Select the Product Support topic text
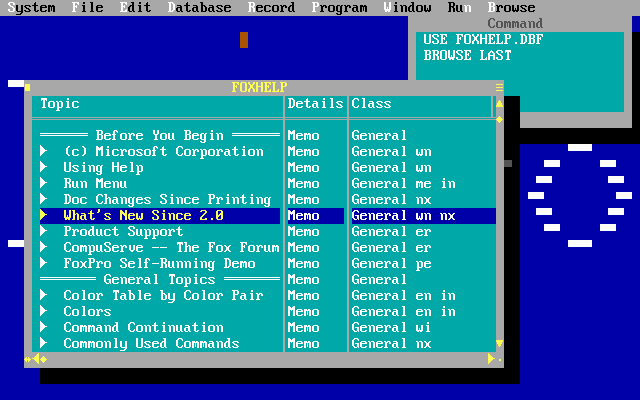The height and width of the screenshot is (400, 640). pos(123,232)
